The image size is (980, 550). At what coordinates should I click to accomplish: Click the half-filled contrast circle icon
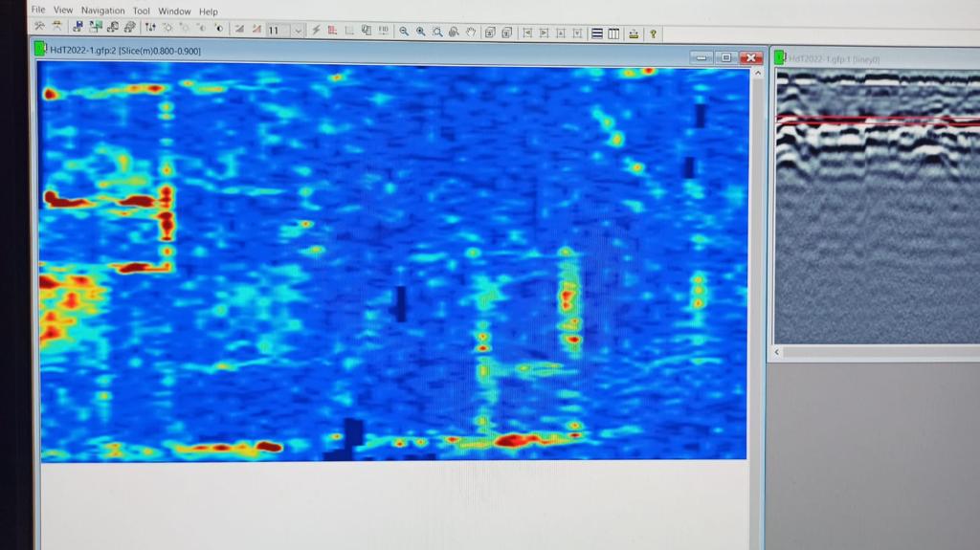click(219, 28)
